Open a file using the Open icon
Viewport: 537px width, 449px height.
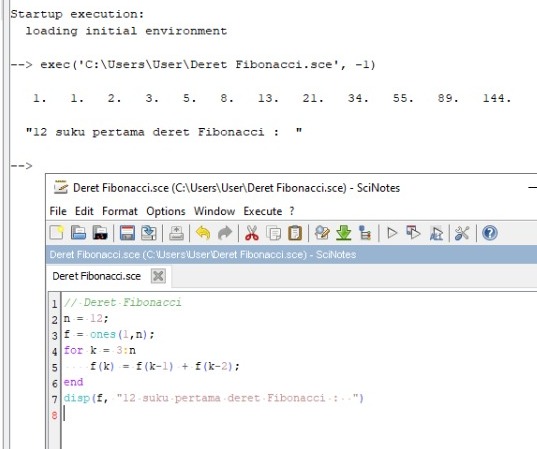point(78,233)
